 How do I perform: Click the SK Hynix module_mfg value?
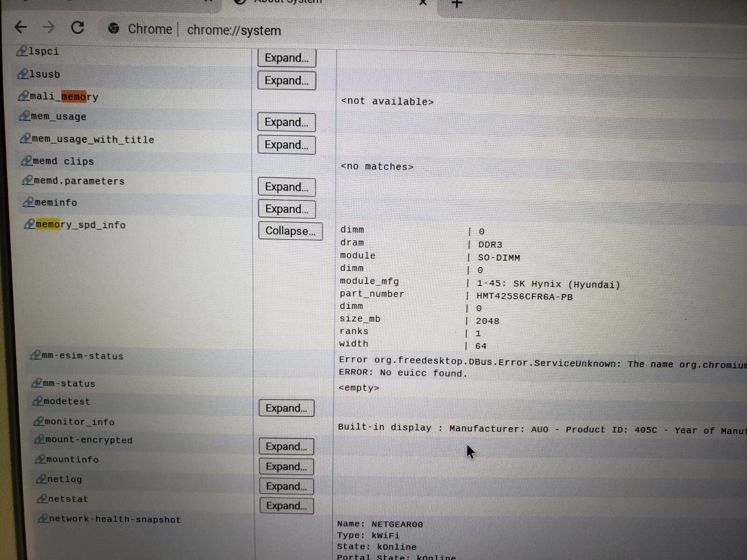pyautogui.click(x=549, y=284)
